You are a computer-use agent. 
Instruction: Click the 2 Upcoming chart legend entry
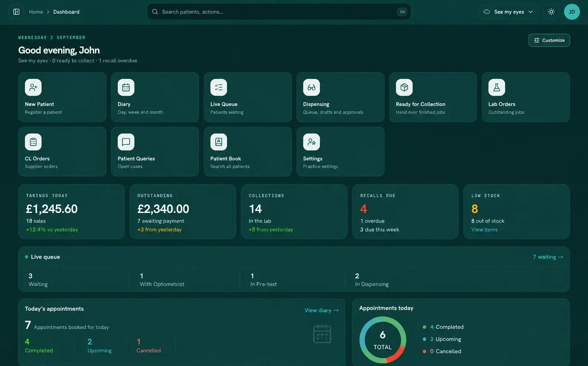pos(442,339)
